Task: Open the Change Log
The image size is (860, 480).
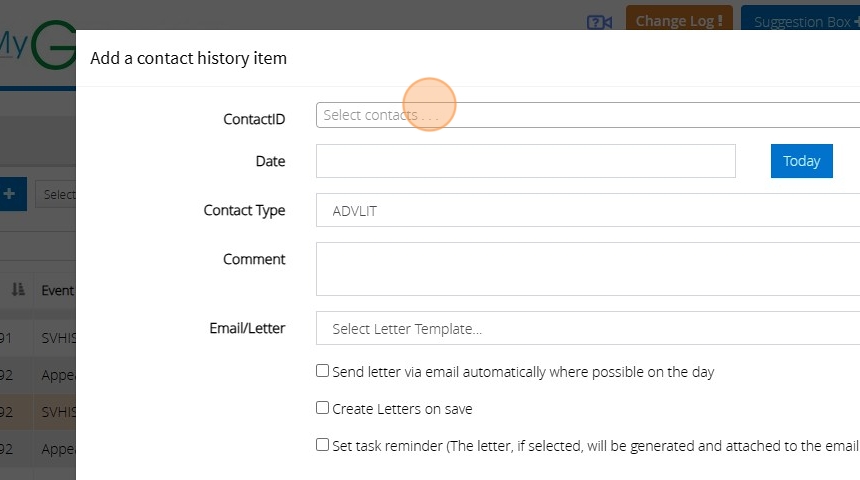Action: tap(679, 20)
